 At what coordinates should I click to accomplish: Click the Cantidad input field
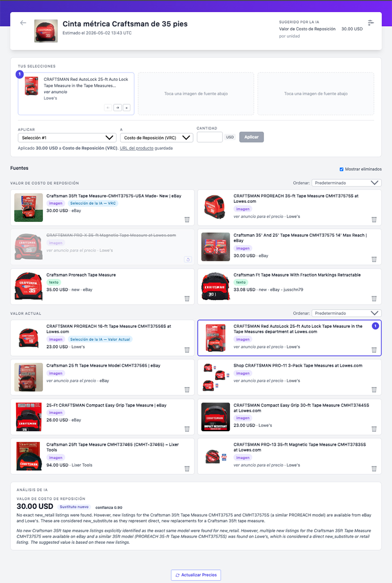[210, 137]
